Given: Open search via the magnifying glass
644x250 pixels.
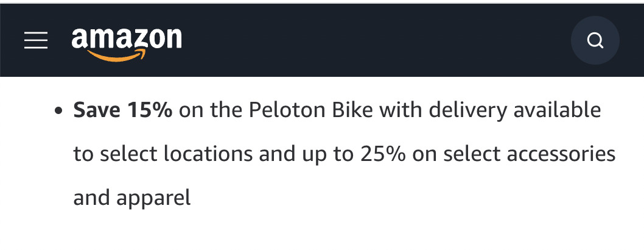Looking at the screenshot, I should pyautogui.click(x=595, y=41).
